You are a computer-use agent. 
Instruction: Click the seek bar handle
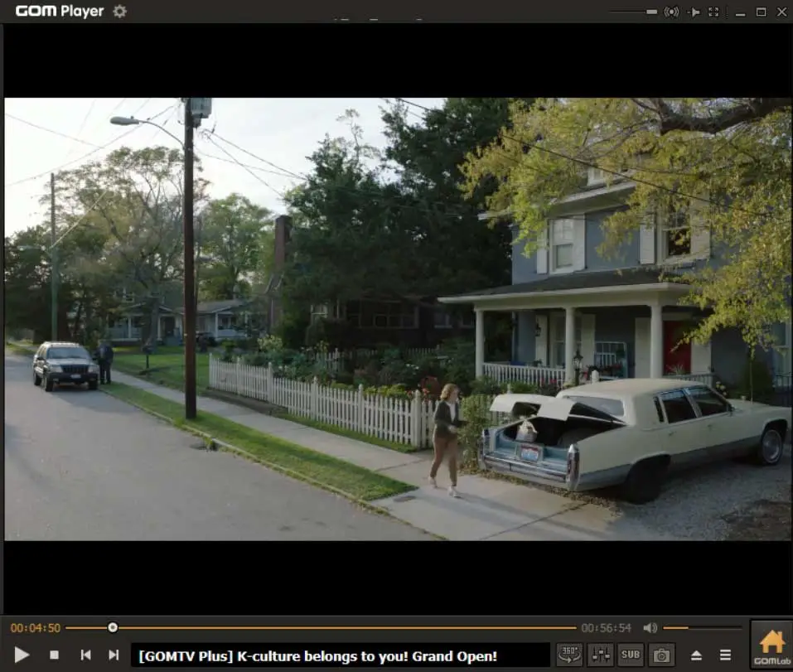click(x=113, y=627)
